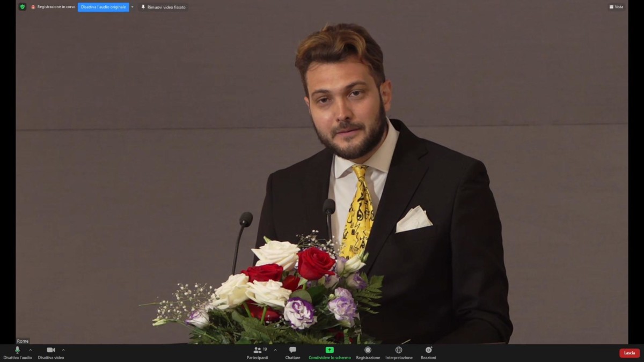Start recording with the Registrazione icon

368,350
